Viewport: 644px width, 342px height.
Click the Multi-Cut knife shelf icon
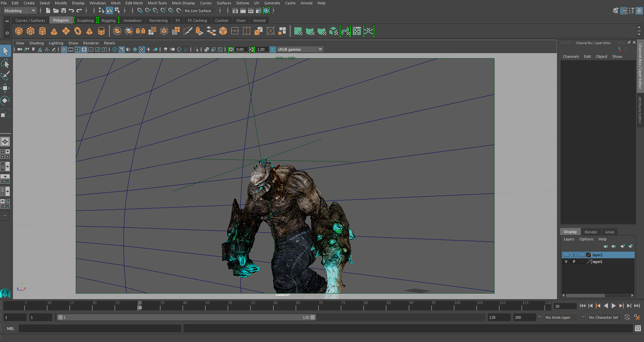pos(188,31)
